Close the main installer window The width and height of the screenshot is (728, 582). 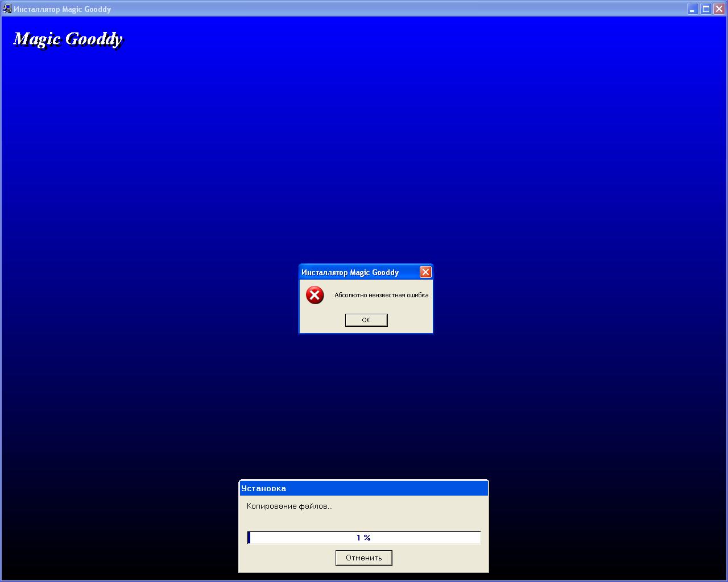point(718,9)
